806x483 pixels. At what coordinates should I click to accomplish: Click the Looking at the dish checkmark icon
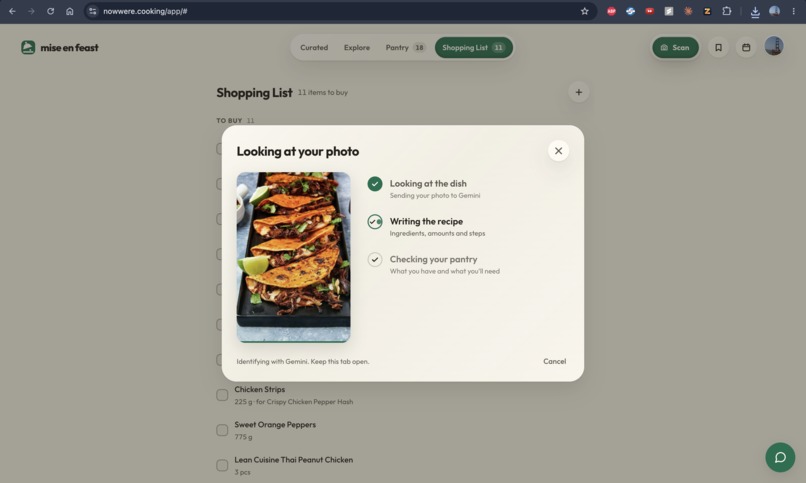pos(375,184)
